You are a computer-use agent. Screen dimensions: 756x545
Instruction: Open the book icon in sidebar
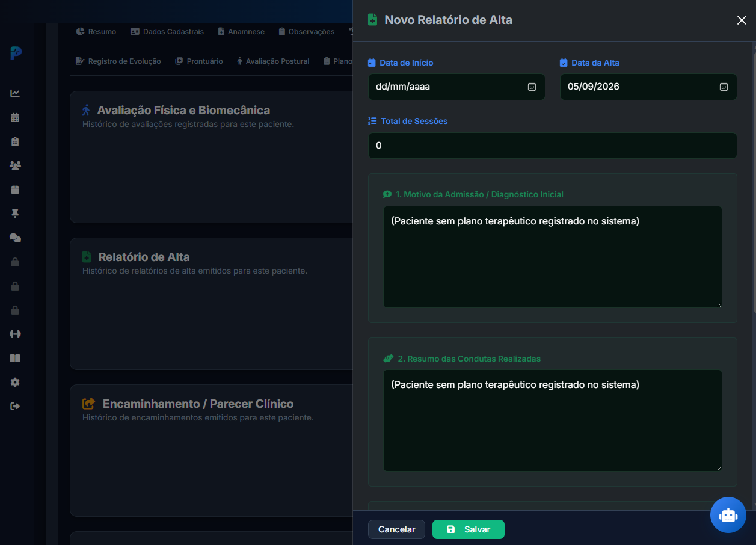[x=15, y=358]
